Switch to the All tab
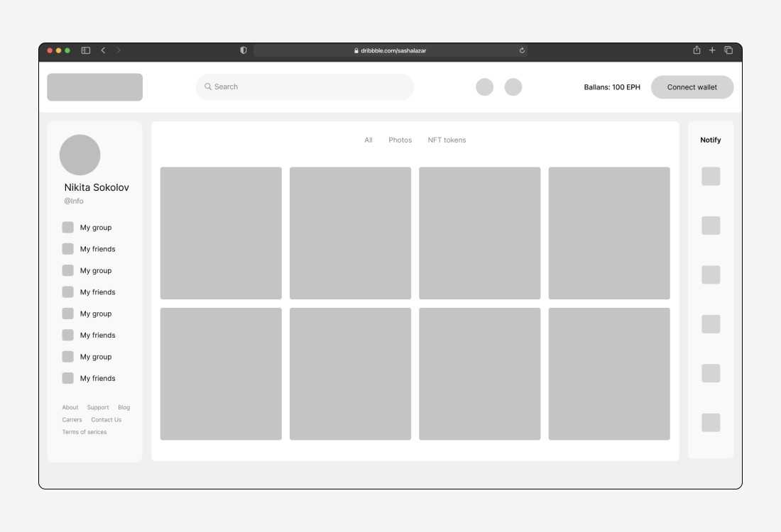 click(x=368, y=140)
